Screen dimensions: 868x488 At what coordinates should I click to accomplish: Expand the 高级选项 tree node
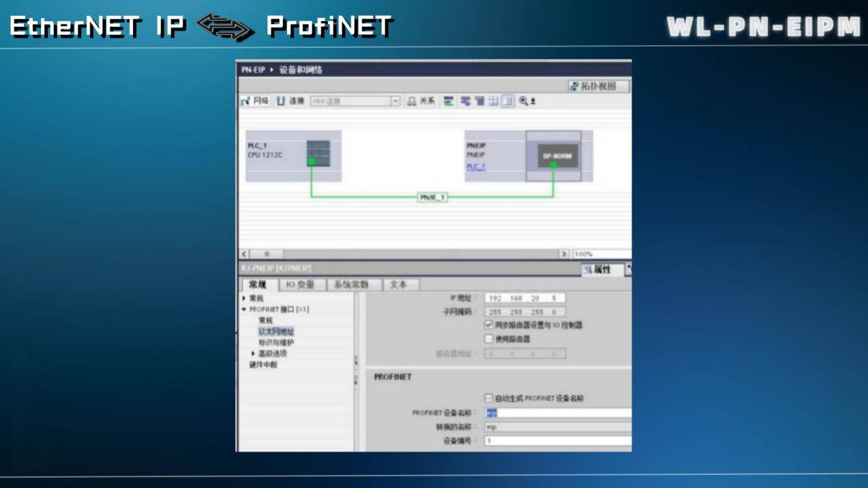click(253, 353)
